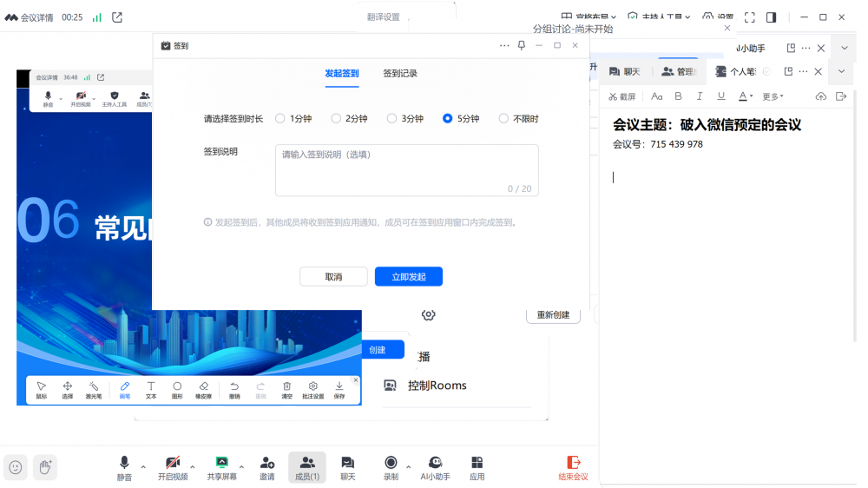This screenshot has width=868, height=488.
Task: Open the emoji reactions smiley button
Action: click(16, 467)
